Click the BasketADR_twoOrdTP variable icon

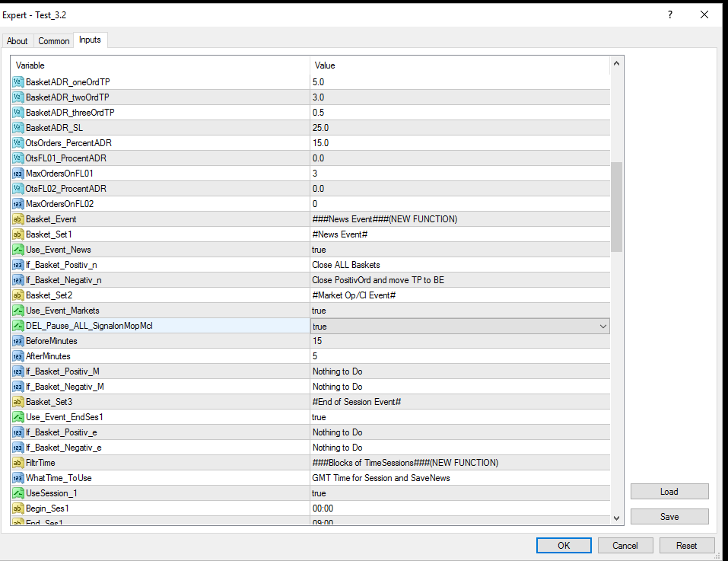point(17,97)
